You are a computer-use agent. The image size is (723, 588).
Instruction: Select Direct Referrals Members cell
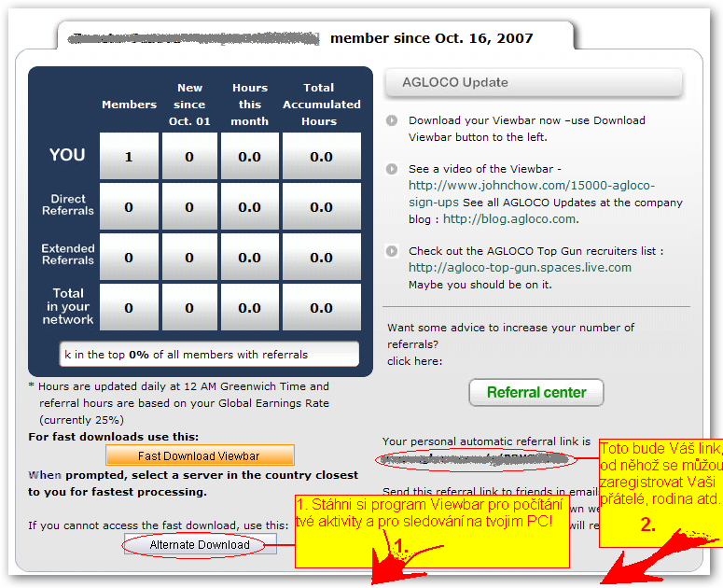click(x=129, y=206)
